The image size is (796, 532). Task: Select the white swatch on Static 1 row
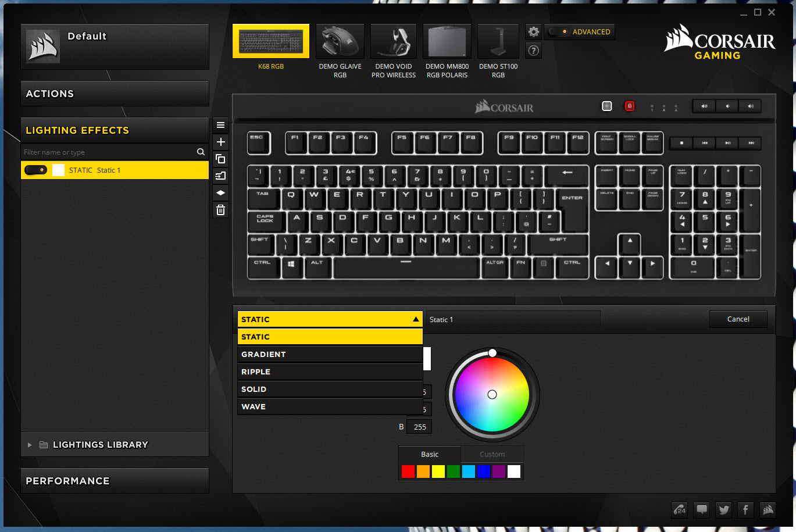coord(58,170)
